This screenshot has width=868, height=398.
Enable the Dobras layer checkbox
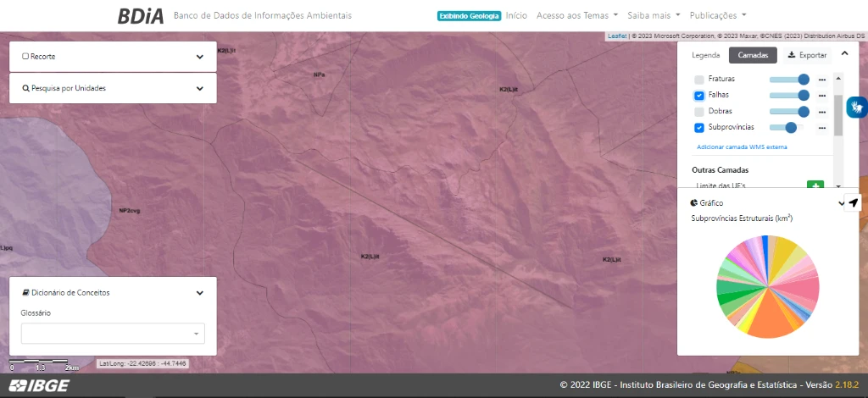tap(699, 112)
